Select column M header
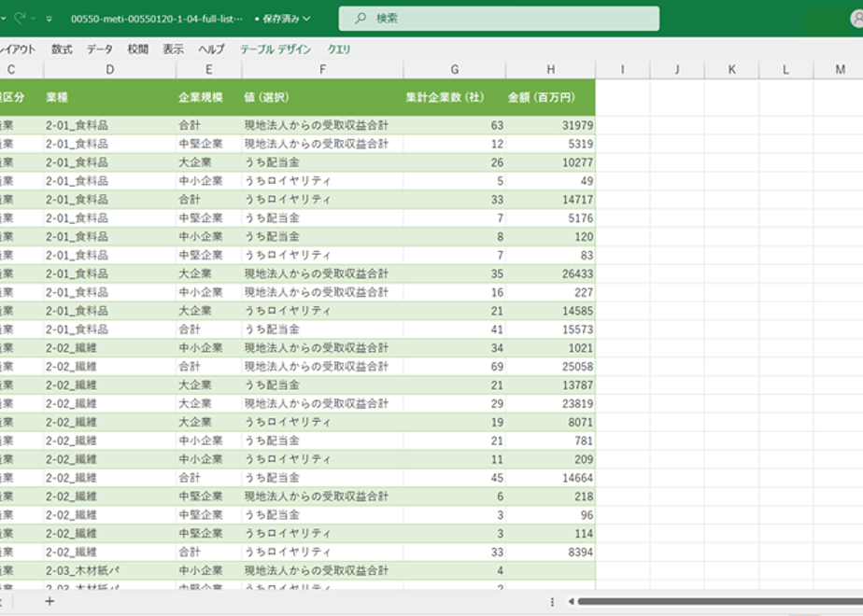Screen dimensions: 863x616 [x=839, y=70]
